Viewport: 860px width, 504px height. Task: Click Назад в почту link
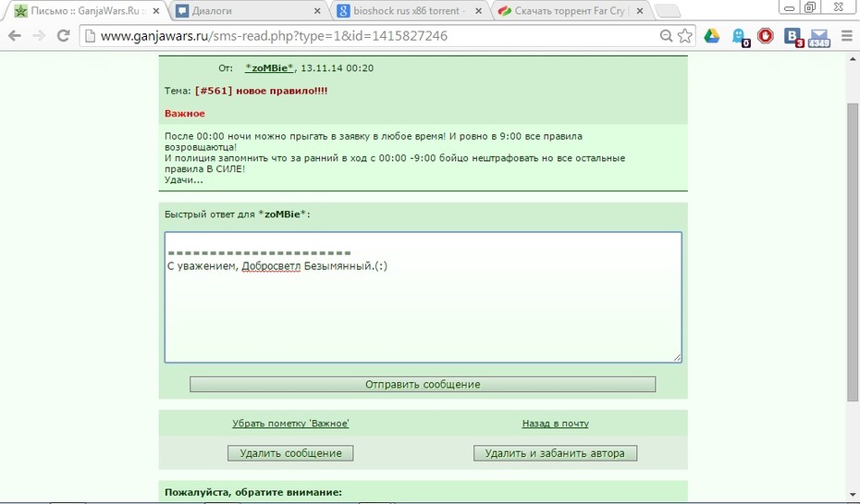pos(555,424)
